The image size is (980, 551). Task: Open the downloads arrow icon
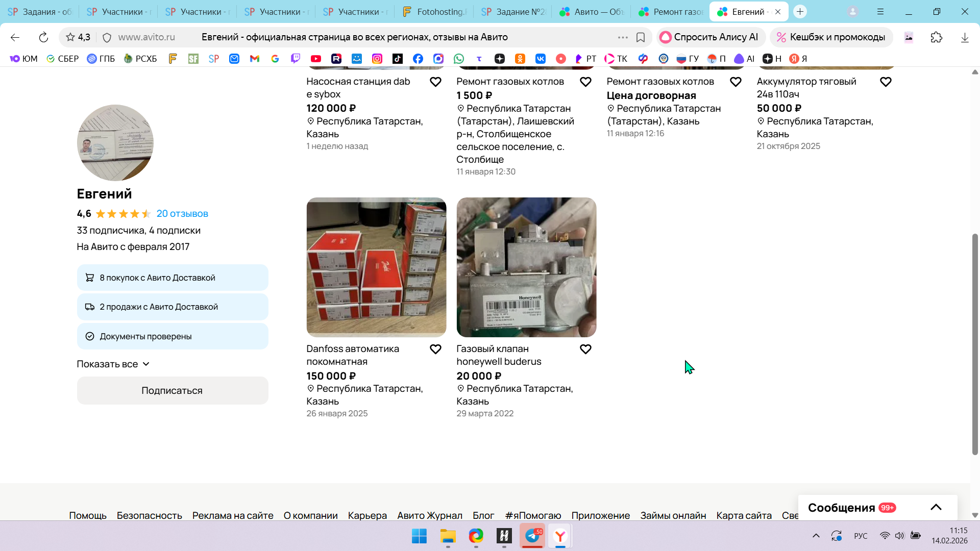965,37
